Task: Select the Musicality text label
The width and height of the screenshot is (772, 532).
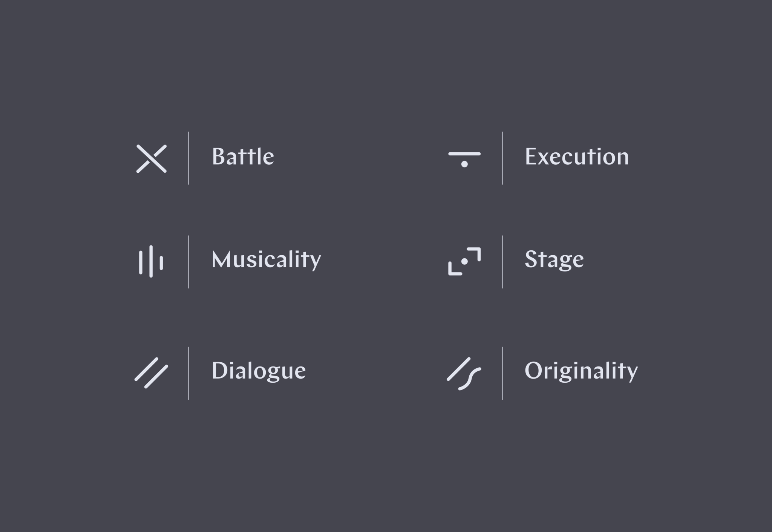Action: (x=267, y=260)
